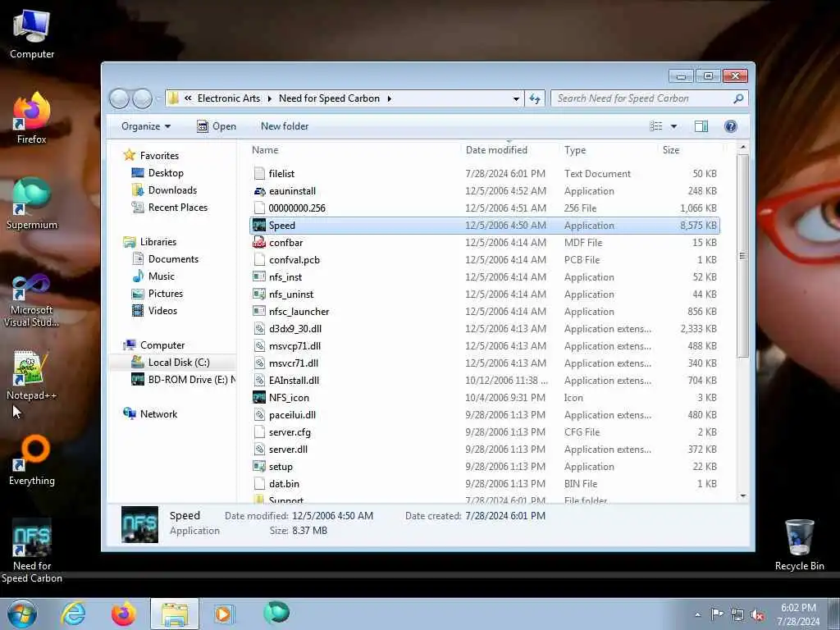The height and width of the screenshot is (630, 840).
Task: Click Open in the Explorer toolbar
Action: (217, 126)
